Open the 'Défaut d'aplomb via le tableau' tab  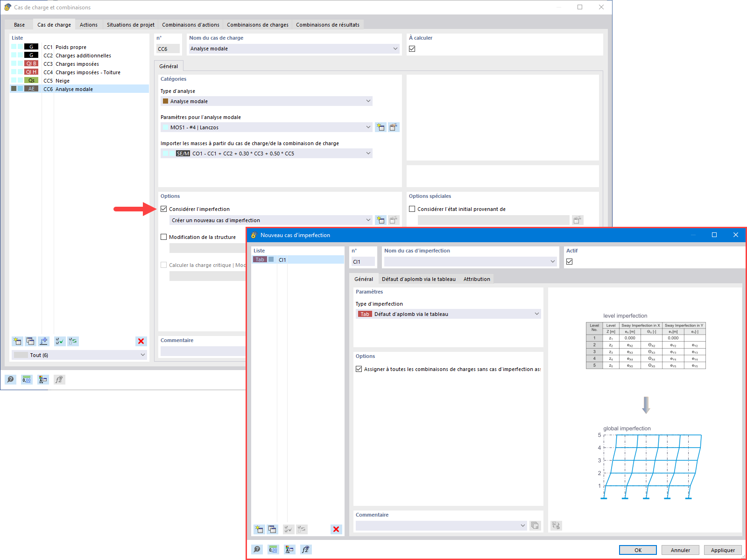click(418, 279)
